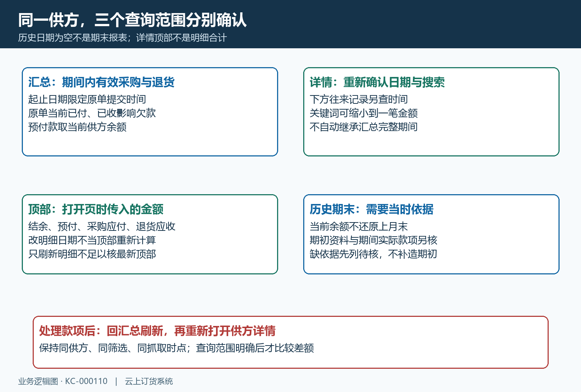Click the line 关键词可缩小到一笔金额
The width and height of the screenshot is (581, 392).
point(363,113)
